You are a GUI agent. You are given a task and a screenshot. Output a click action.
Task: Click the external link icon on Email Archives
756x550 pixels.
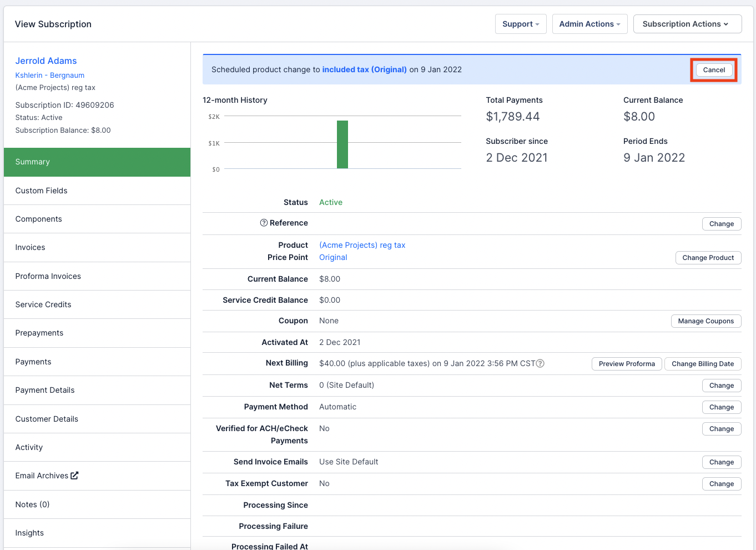(x=74, y=476)
